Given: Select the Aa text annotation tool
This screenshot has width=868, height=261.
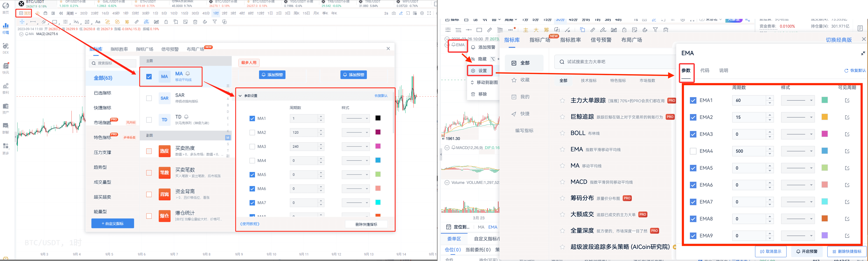Looking at the screenshot, I should [x=98, y=22].
